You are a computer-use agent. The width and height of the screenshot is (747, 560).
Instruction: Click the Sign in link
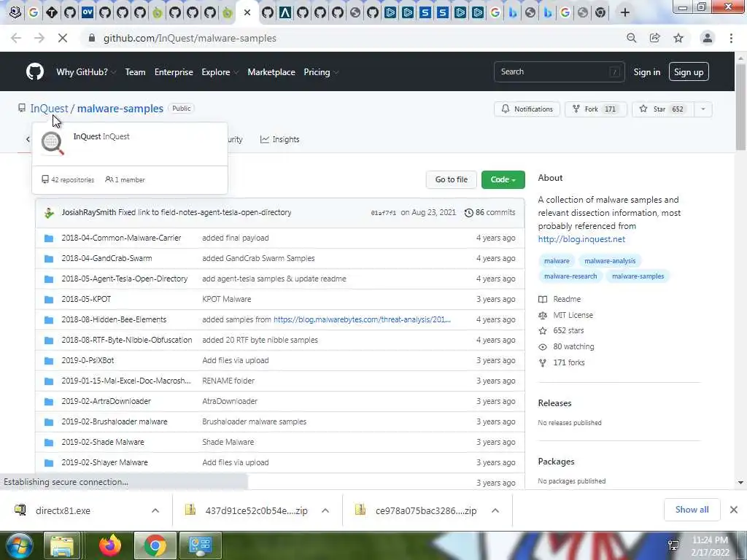[x=646, y=72]
